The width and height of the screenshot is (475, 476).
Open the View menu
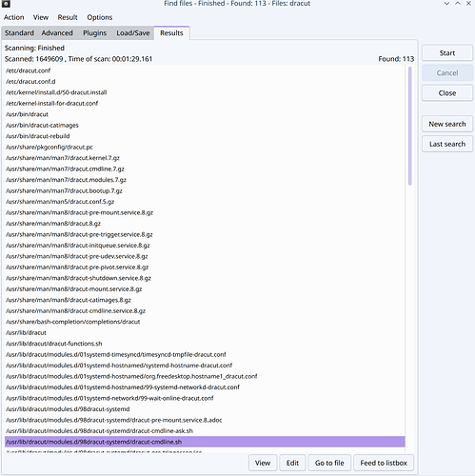click(x=41, y=17)
